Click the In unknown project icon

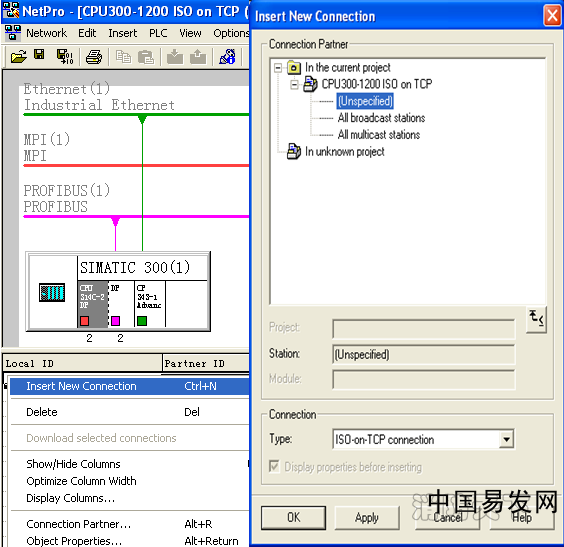point(294,151)
